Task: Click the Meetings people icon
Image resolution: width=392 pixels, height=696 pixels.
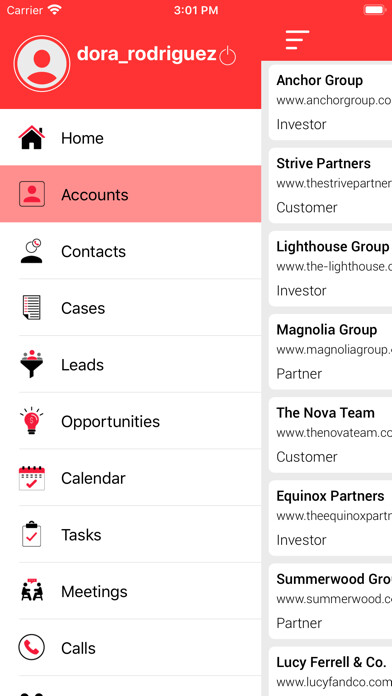Action: click(32, 591)
